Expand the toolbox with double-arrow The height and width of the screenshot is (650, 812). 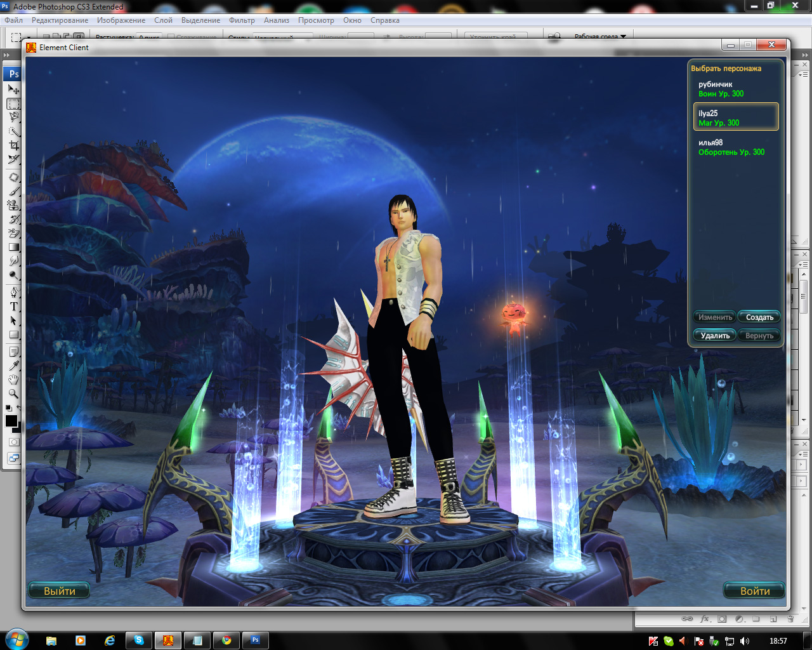point(7,55)
